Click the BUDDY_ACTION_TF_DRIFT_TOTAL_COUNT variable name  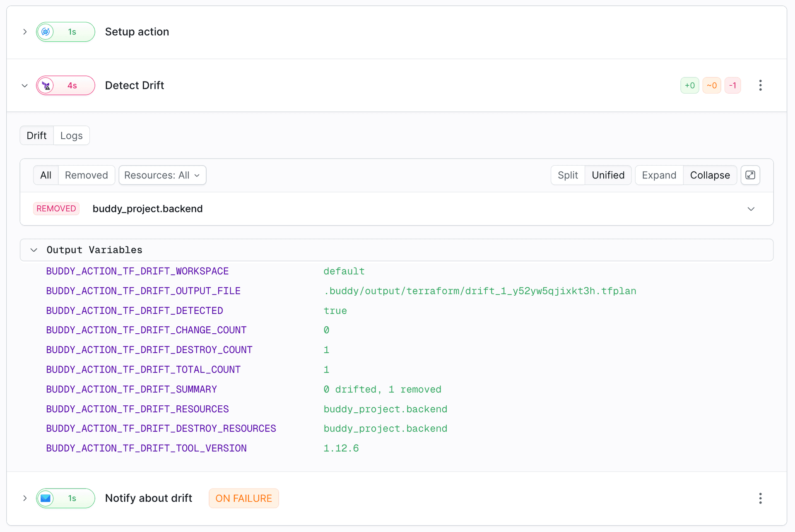(x=143, y=370)
